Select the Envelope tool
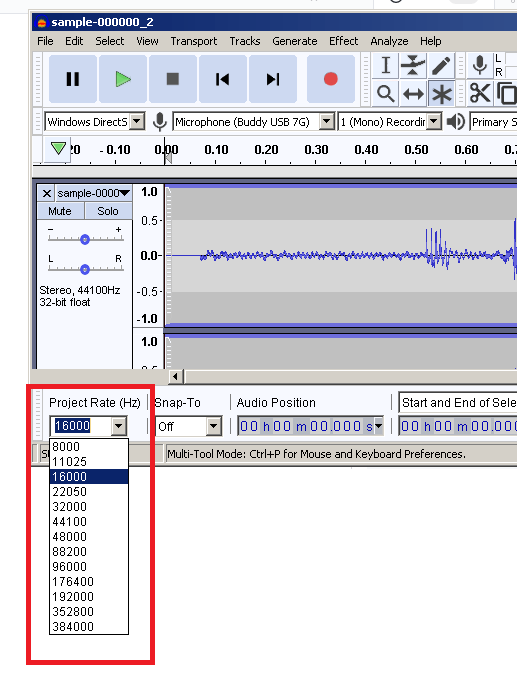517x673 pixels. pos(413,66)
